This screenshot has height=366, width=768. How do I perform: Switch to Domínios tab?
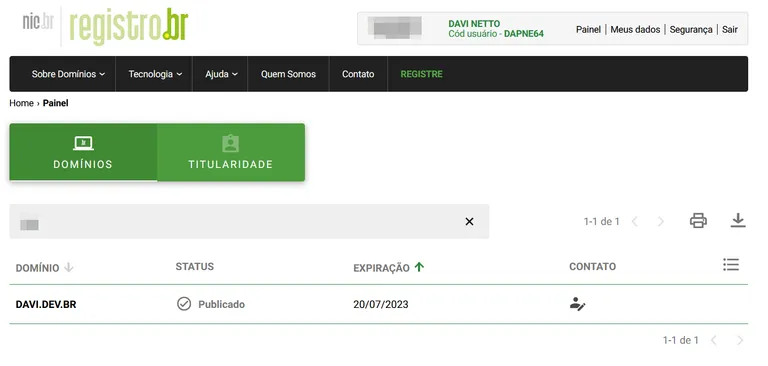(83, 152)
